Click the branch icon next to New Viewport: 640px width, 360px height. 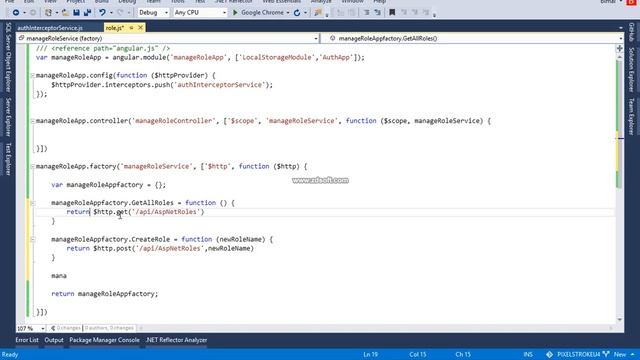coord(606,354)
